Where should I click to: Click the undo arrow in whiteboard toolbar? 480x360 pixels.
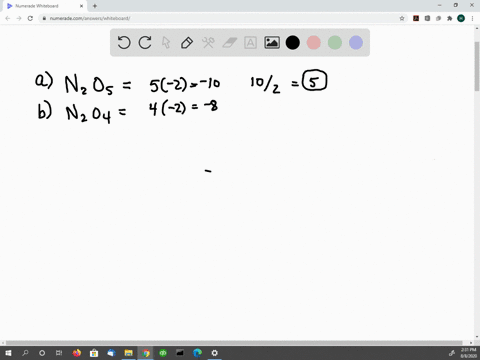tap(124, 43)
